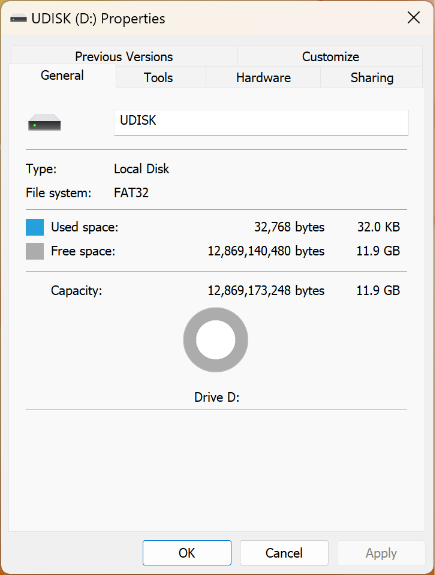Click the blue Used space color square

[x=35, y=227]
